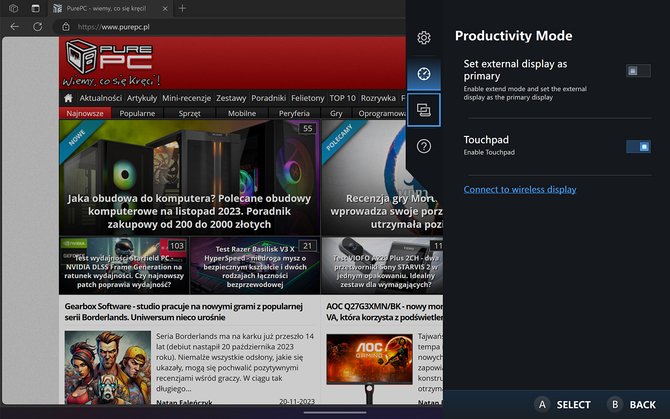Open the Rozrywka menu item
Viewport: 670px width, 419px height.
click(x=378, y=98)
